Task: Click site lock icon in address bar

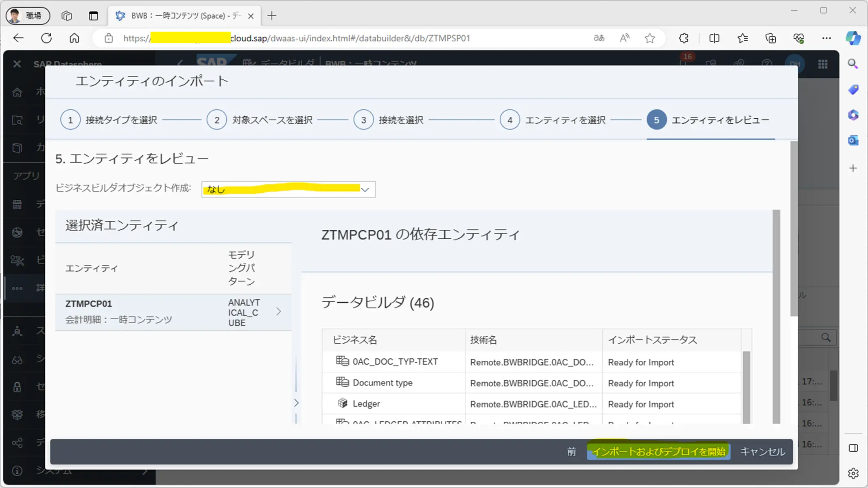Action: pyautogui.click(x=108, y=38)
